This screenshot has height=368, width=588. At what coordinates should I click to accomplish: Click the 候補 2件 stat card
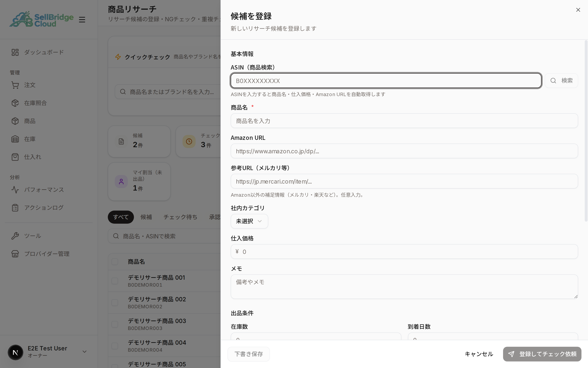pyautogui.click(x=139, y=141)
